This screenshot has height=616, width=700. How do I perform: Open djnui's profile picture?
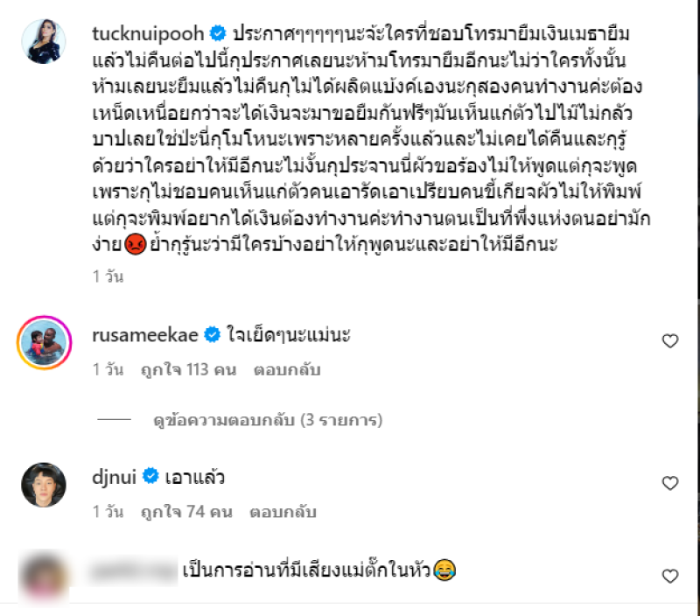44,485
